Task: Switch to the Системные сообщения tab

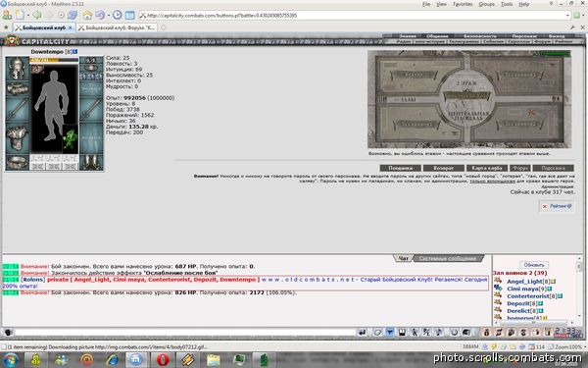Action: (448, 259)
